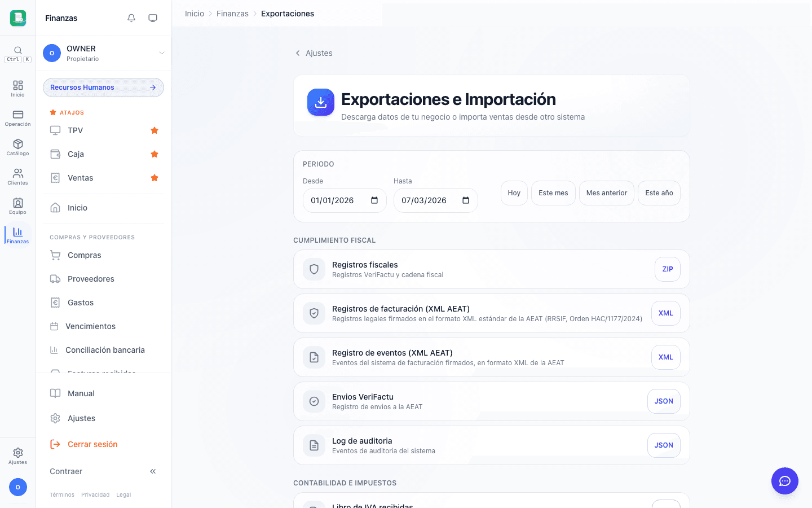Image resolution: width=812 pixels, height=508 pixels.
Task: Click document icon of Log de auditoría
Action: pos(314,445)
